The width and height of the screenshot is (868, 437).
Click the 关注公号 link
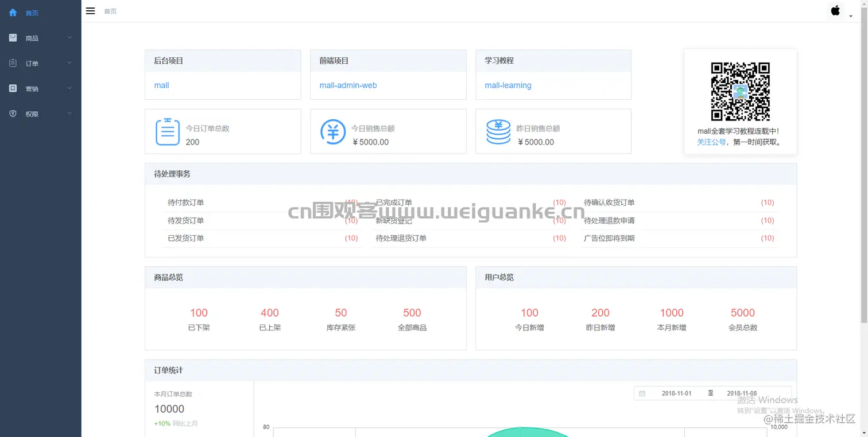(x=711, y=142)
